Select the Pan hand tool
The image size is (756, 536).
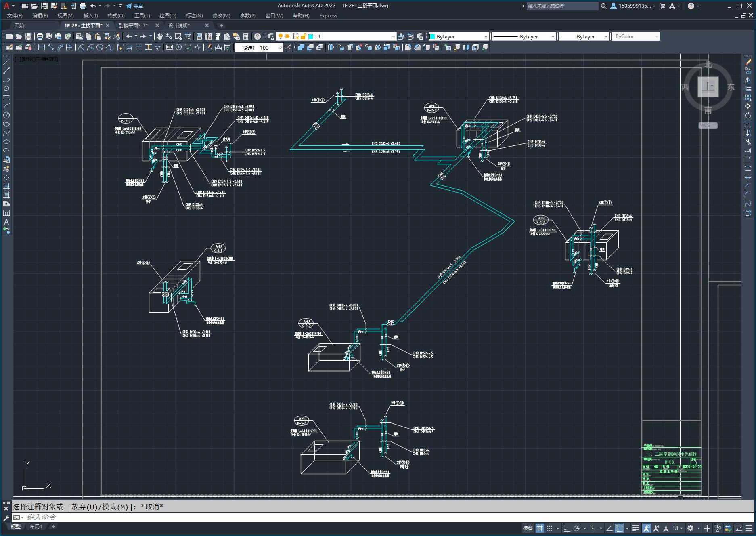click(x=160, y=36)
